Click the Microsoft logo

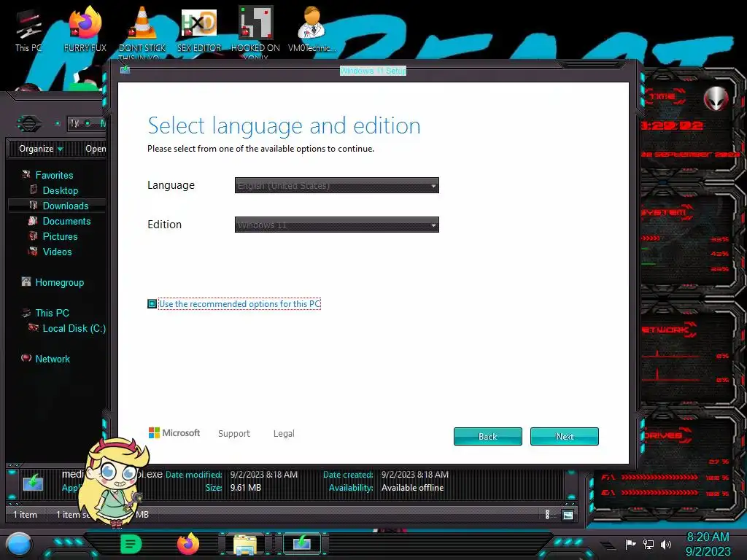tap(174, 432)
